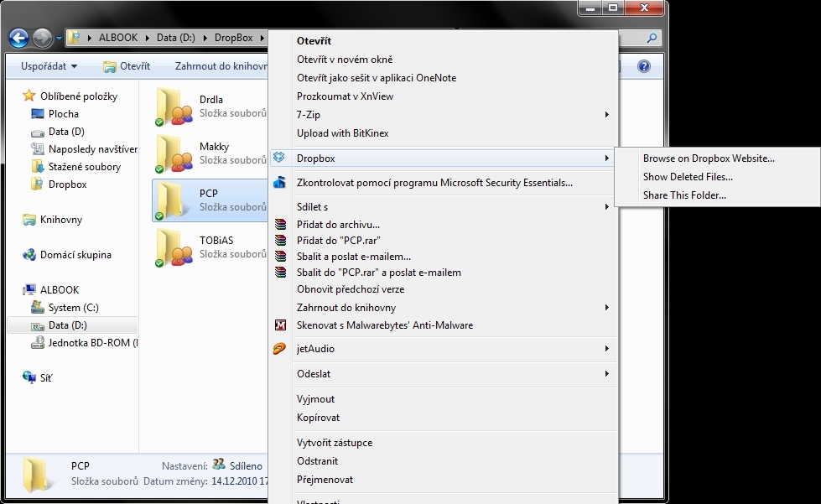
Task: Select the Makky folder icon
Action: tap(173, 153)
